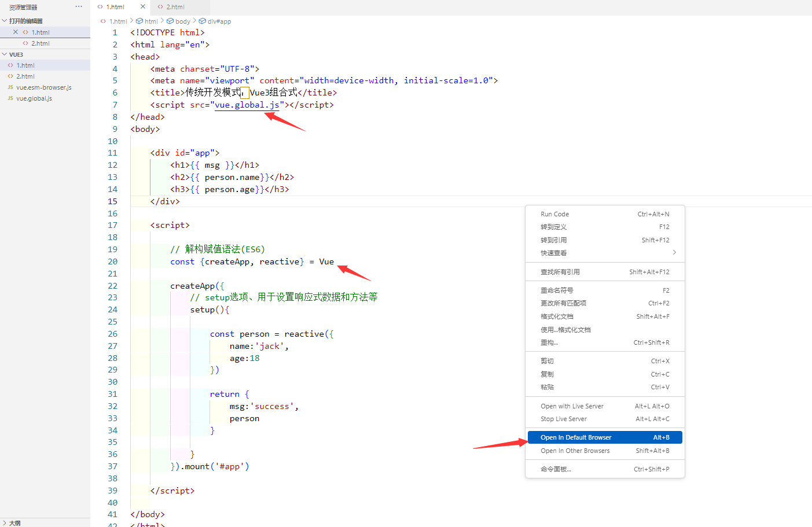Open 2.html in the VUE3 folder
This screenshot has width=812, height=527.
pyautogui.click(x=45, y=76)
